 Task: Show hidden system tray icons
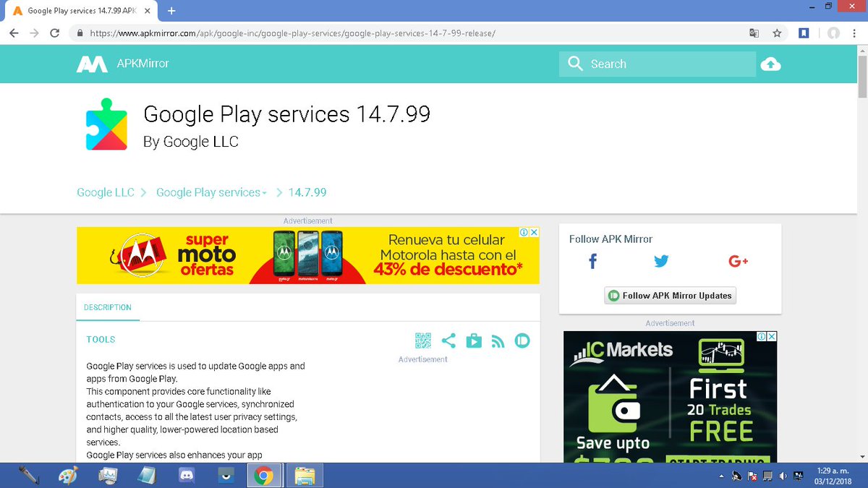(x=720, y=476)
